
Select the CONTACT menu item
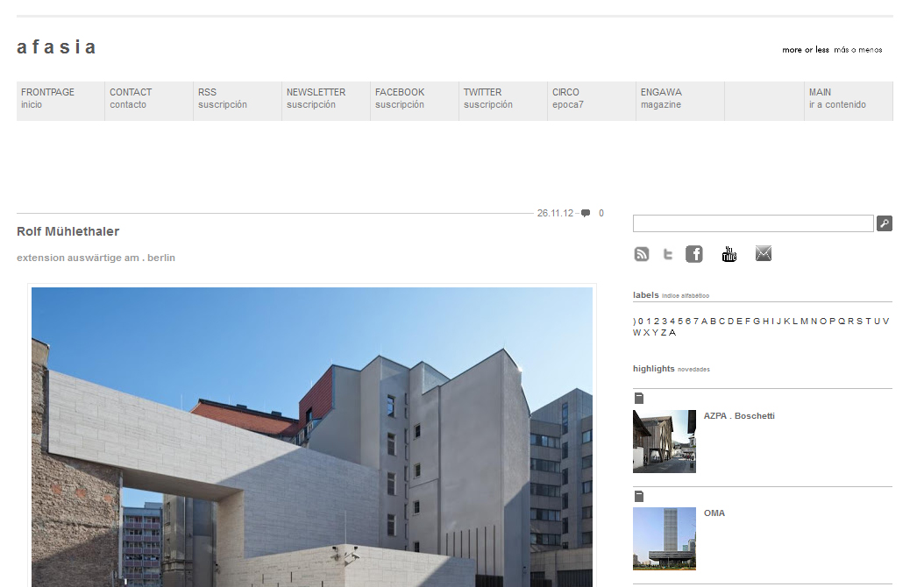point(131,98)
